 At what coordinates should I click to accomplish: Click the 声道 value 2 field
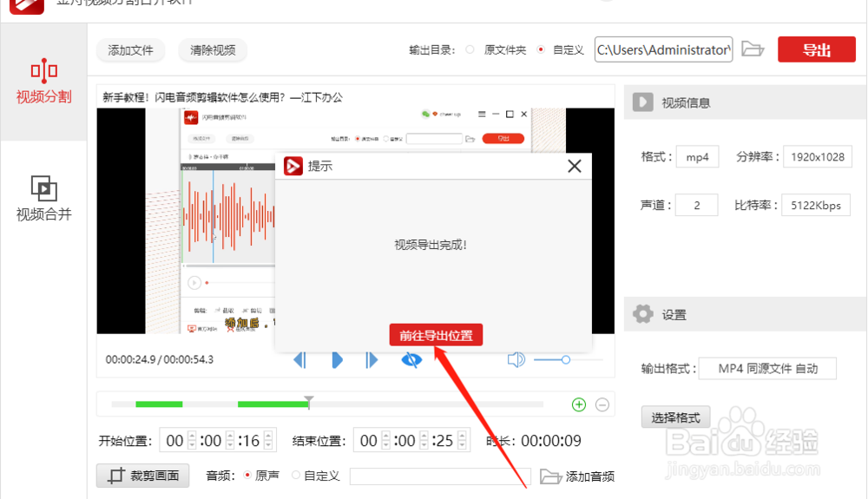click(x=696, y=206)
